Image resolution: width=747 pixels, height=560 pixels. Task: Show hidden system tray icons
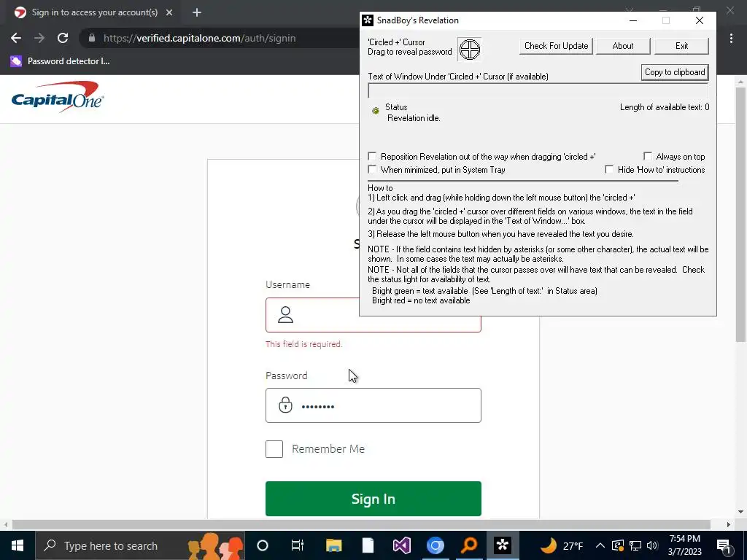600,545
